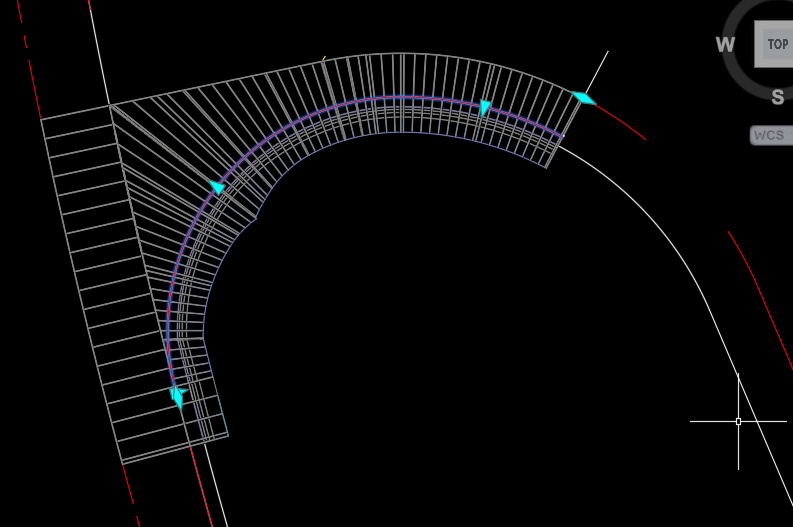Select the cyan triangle grip on the arc's left side
The image size is (793, 527).
[217, 187]
